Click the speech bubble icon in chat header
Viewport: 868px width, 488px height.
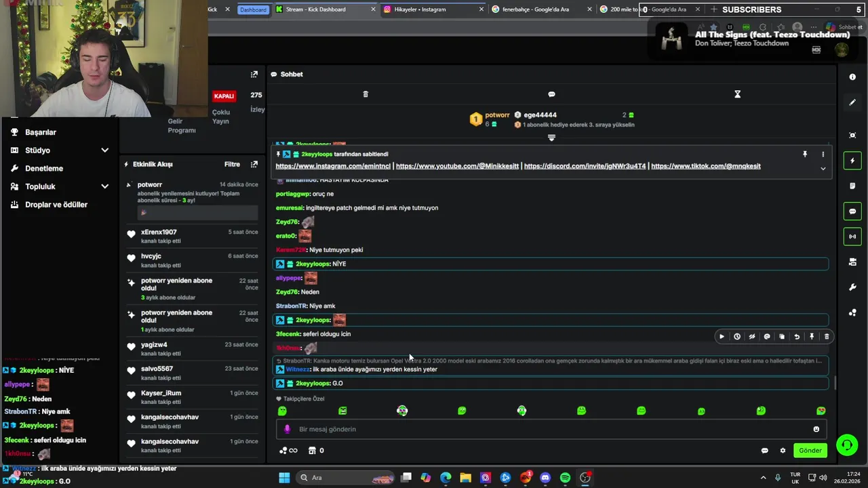551,94
